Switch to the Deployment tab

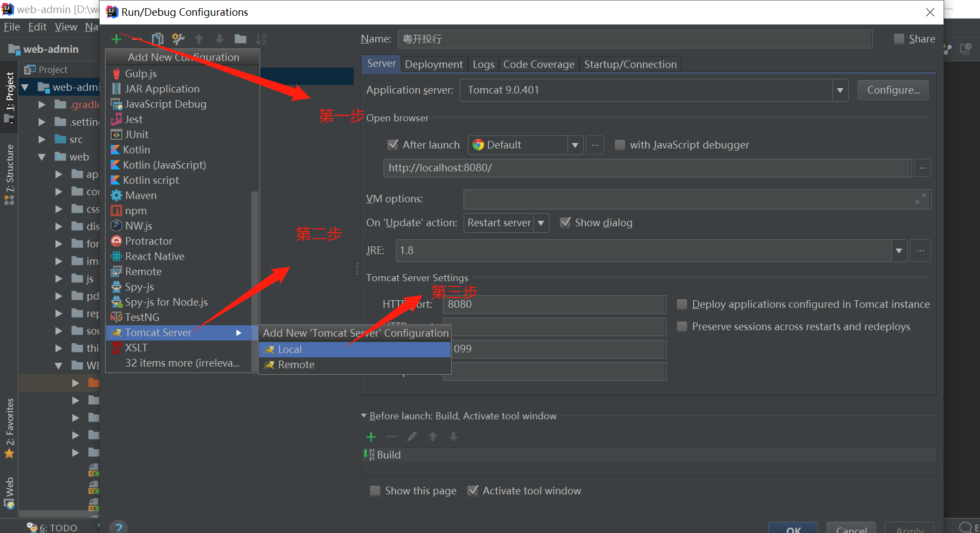[x=434, y=64]
